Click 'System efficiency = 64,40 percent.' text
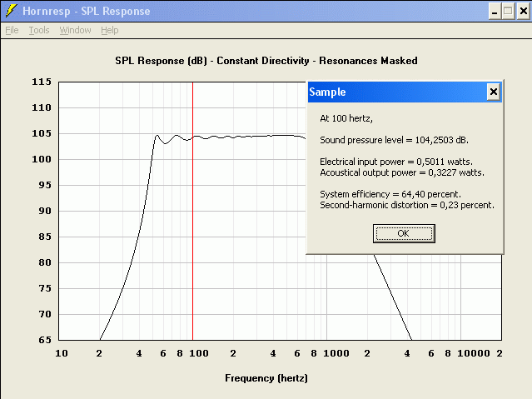This screenshot has height=399, width=532. click(390, 194)
